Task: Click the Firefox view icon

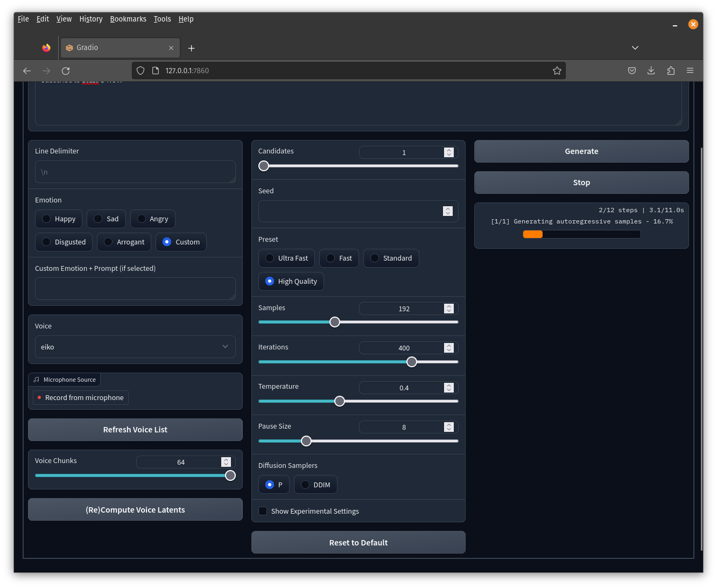Action: pyautogui.click(x=46, y=48)
